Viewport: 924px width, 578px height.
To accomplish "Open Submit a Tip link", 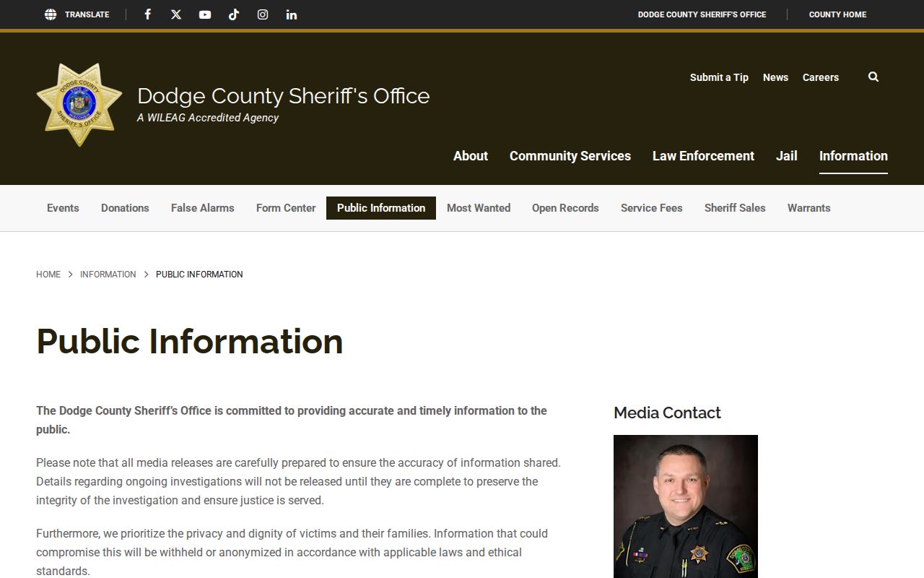I will (719, 77).
